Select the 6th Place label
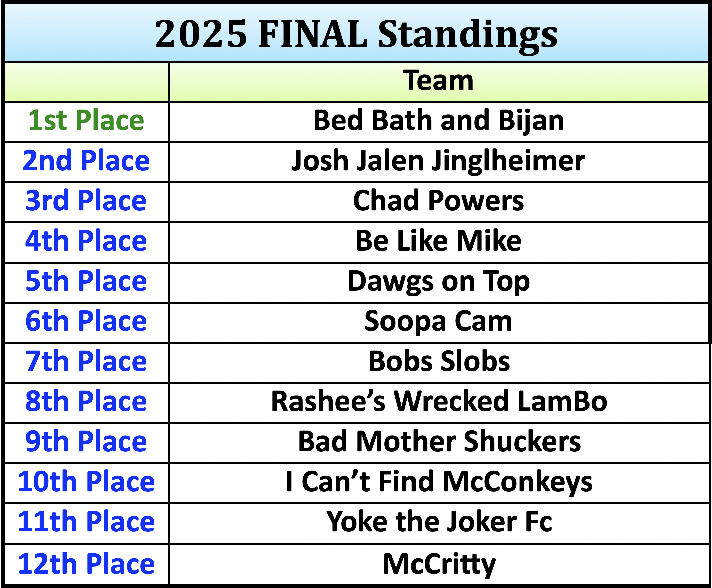 (x=86, y=321)
